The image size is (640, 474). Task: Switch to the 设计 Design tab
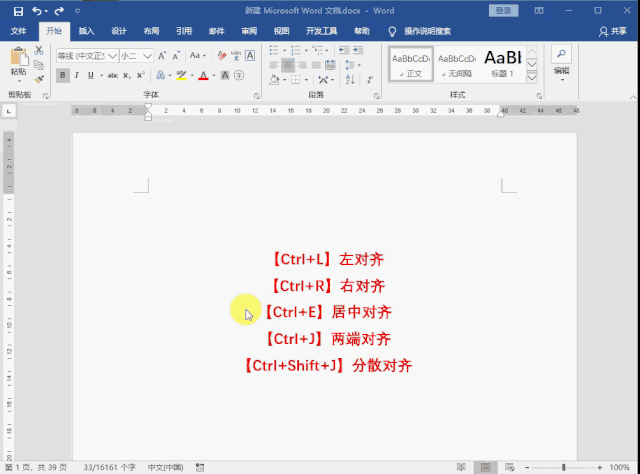(x=119, y=31)
